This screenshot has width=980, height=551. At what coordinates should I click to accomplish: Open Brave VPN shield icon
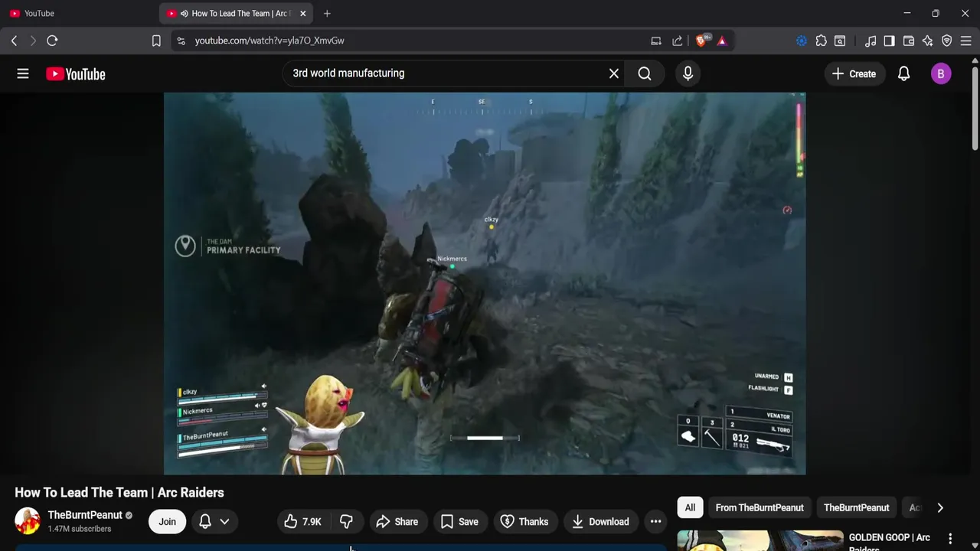pos(947,41)
